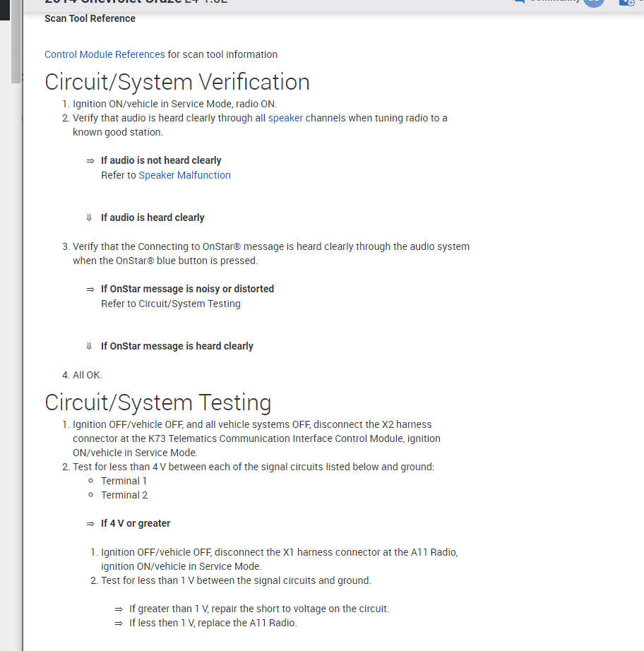Viewport: 644px width, 651px height.
Task: Click the blue 'speaker' link in step 2
Action: pos(285,118)
